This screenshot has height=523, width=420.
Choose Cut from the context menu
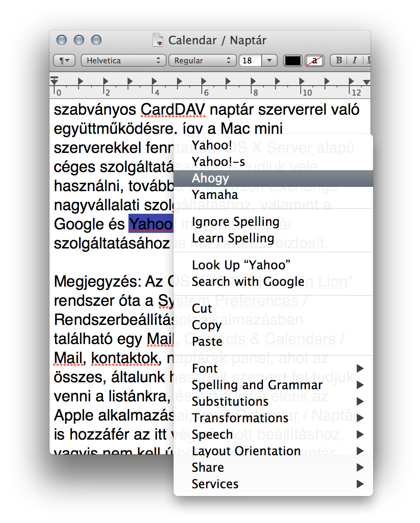273,308
